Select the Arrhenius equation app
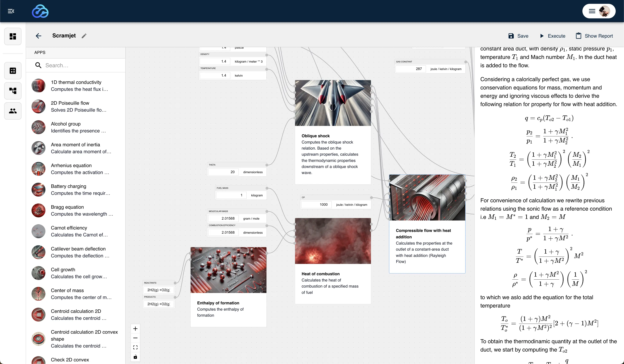 (x=76, y=169)
